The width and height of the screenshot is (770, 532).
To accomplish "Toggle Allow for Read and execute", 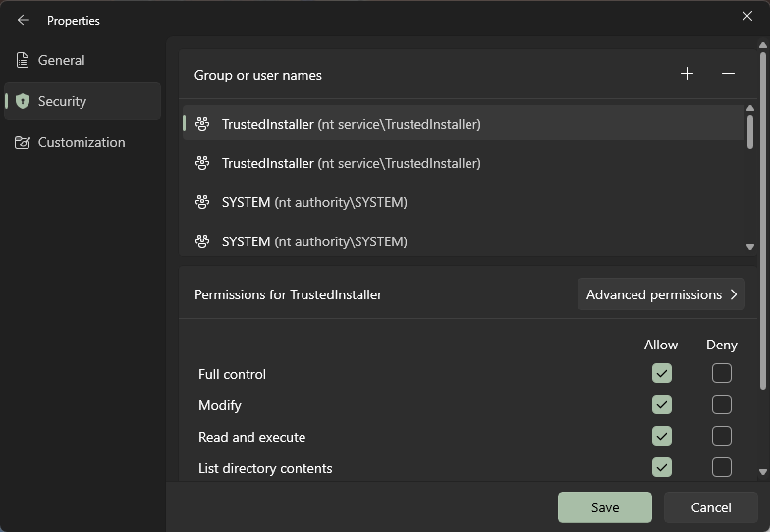I will pyautogui.click(x=661, y=436).
